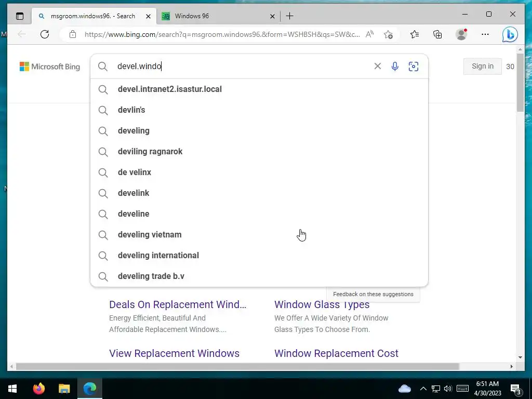
Task: Open Settings and more ellipsis menu
Action: point(485,34)
